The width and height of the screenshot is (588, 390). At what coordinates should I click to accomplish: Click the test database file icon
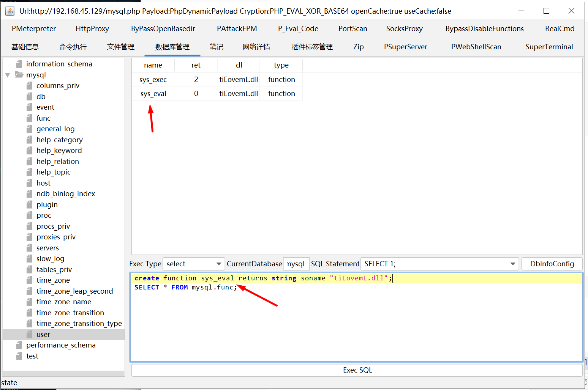(19, 356)
